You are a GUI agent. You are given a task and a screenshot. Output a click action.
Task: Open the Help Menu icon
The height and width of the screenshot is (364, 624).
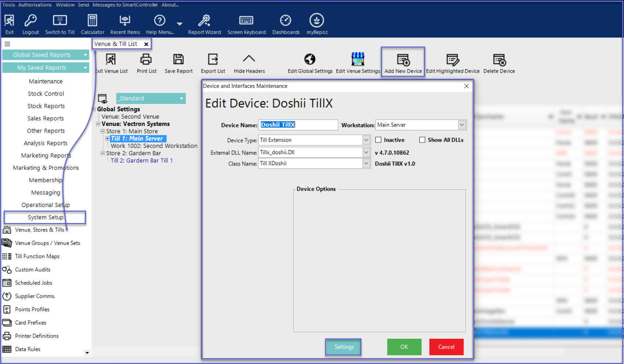(160, 21)
